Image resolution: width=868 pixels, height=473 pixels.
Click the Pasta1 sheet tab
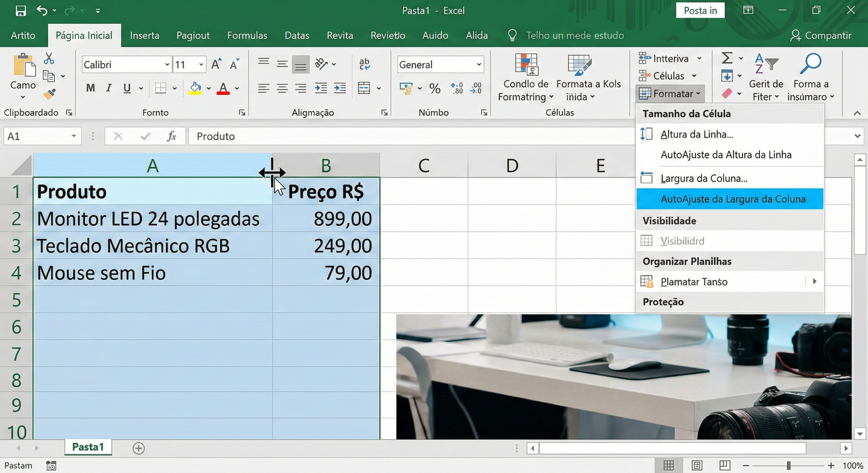click(x=87, y=447)
